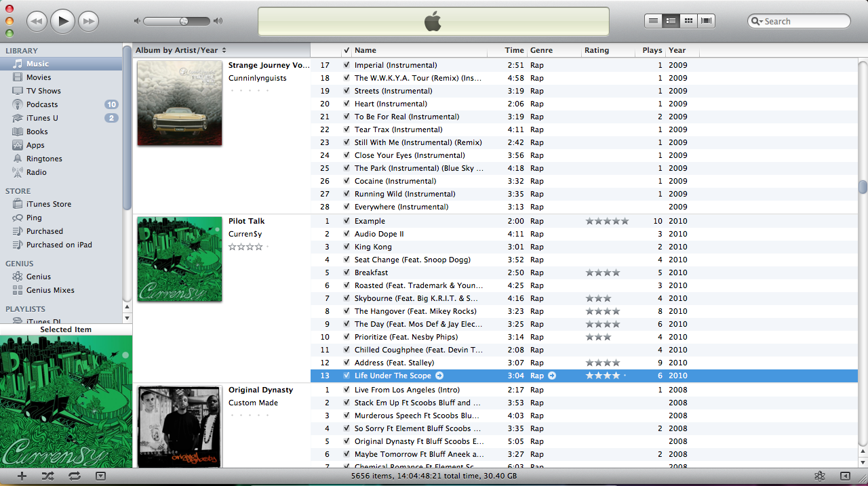Viewport: 868px width, 486px height.
Task: Sort tracks by the Time column
Action: click(507, 50)
